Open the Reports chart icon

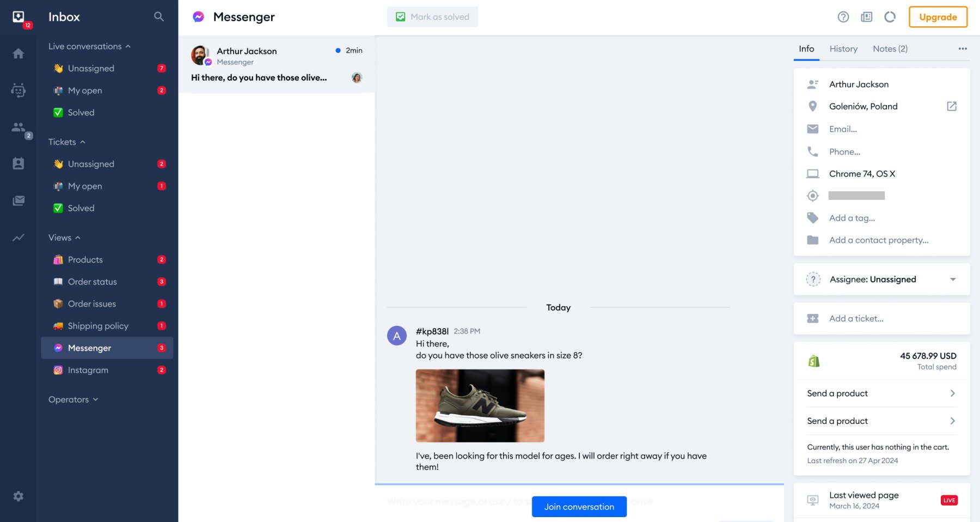[x=18, y=238]
